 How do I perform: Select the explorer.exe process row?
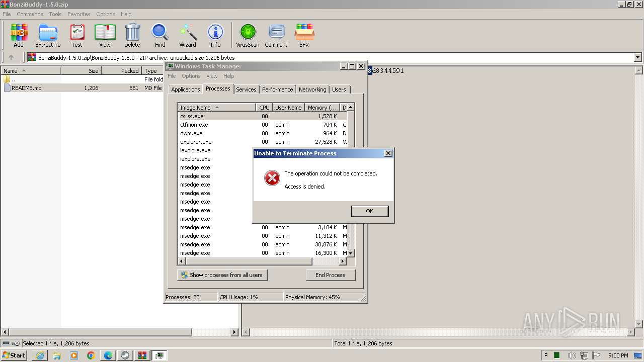click(263, 142)
